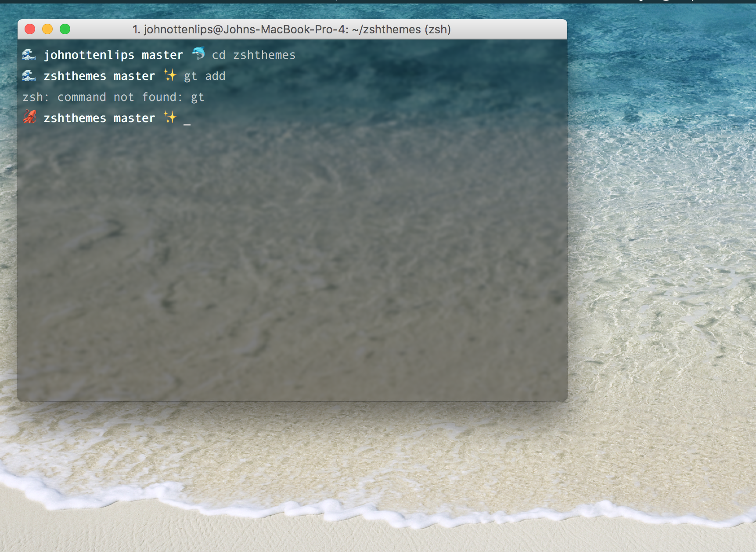Click the wave emoji on the second line

pyautogui.click(x=29, y=75)
